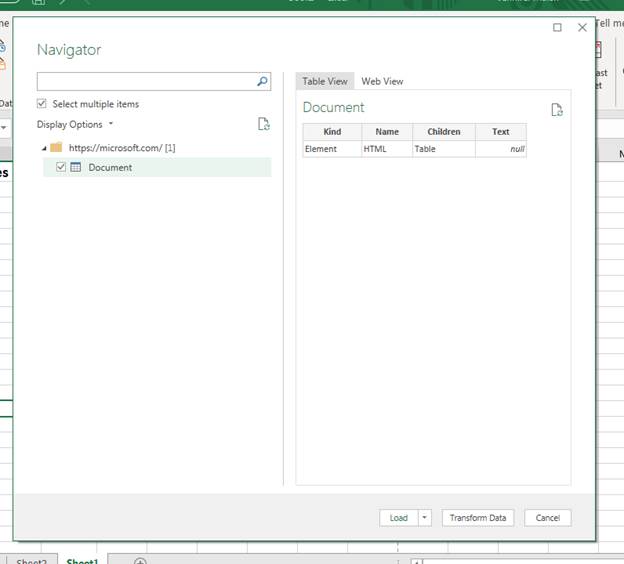Click the refresh preview icon in Document pane
This screenshot has width=624, height=564.
tap(557, 109)
